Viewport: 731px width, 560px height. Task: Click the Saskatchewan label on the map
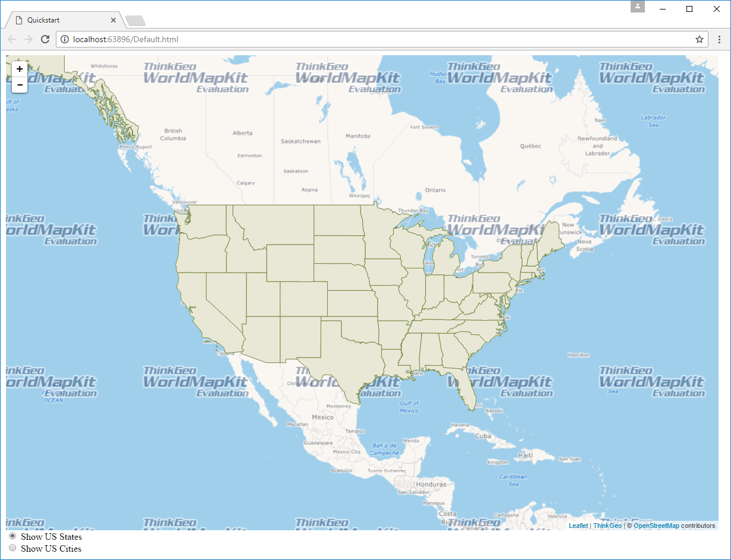point(300,141)
